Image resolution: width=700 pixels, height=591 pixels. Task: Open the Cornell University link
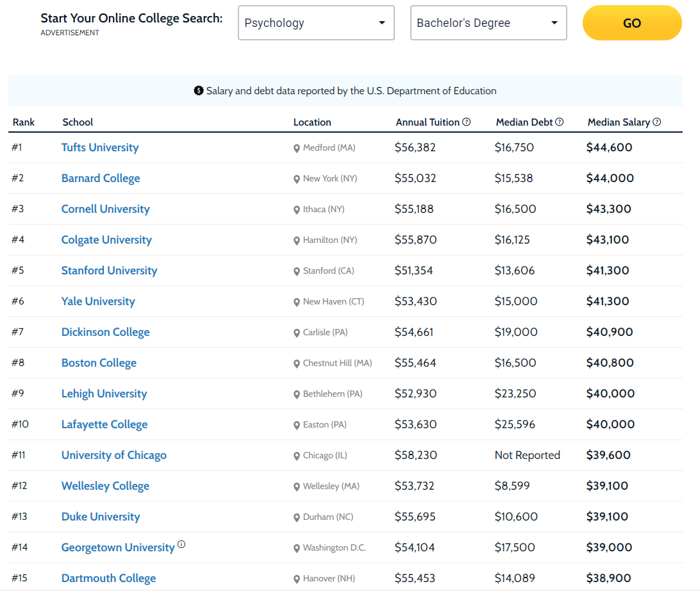(105, 209)
